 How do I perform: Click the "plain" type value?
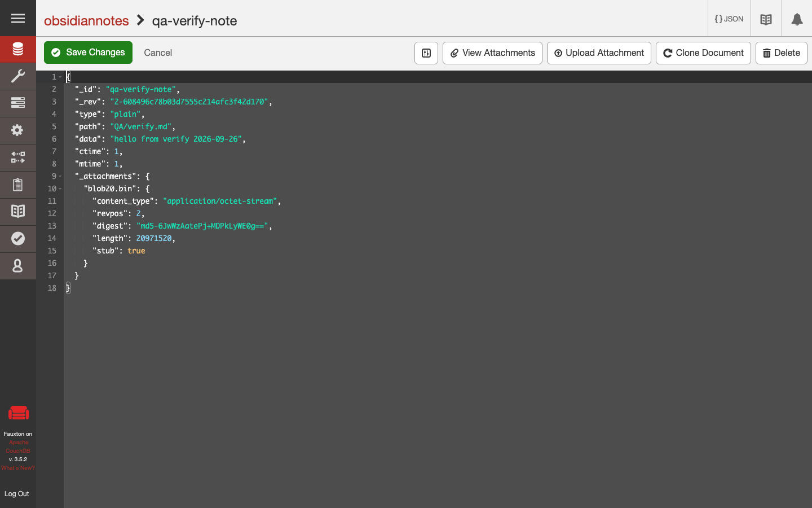click(x=125, y=114)
